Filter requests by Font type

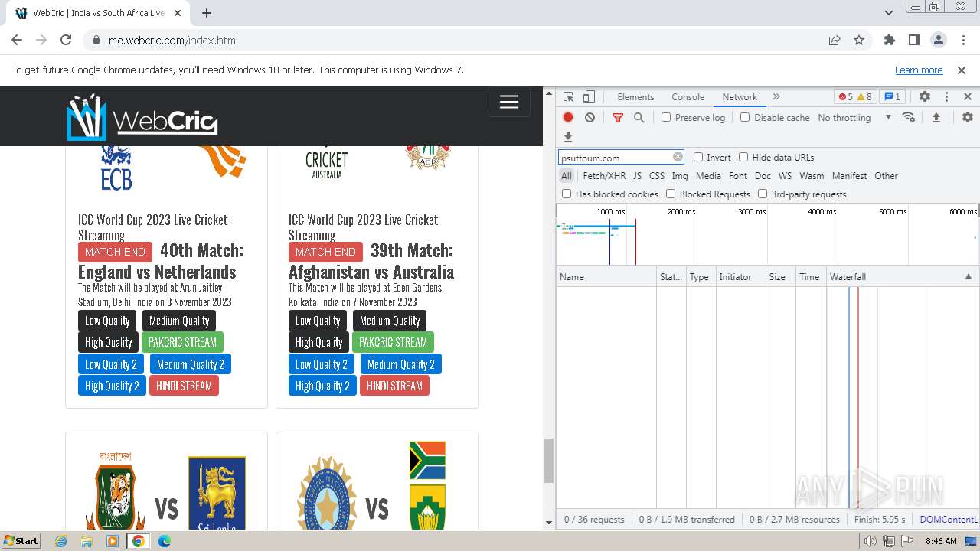[738, 175]
